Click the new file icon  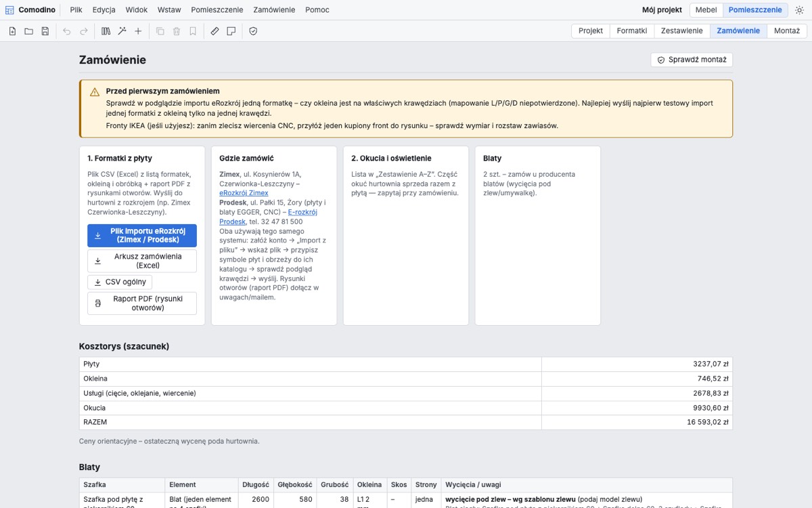point(12,31)
